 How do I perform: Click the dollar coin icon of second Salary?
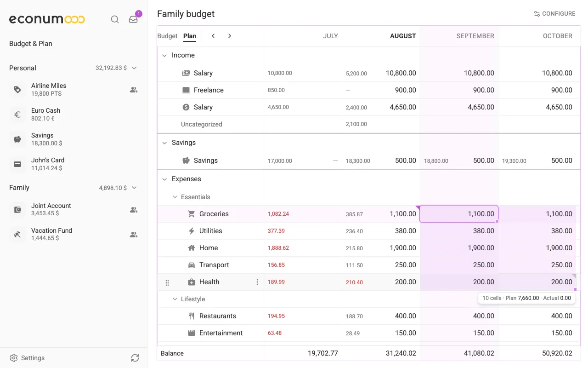186,107
